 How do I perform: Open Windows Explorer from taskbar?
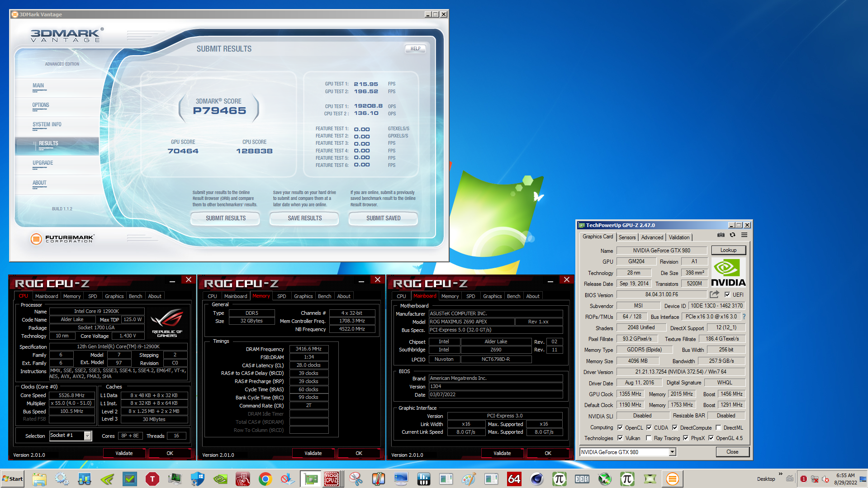(x=39, y=479)
